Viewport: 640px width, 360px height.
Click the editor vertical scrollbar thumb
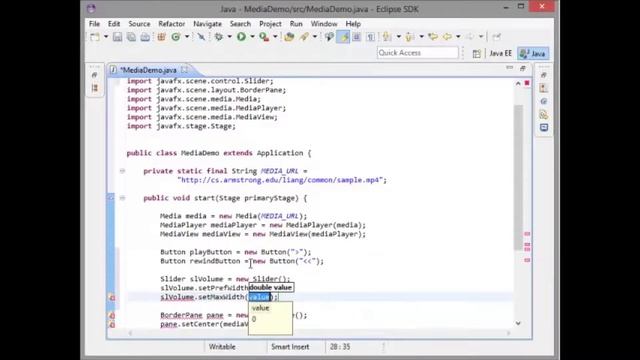518,178
